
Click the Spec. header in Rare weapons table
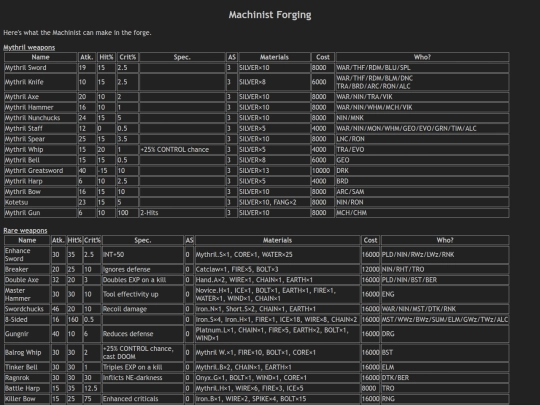click(143, 240)
